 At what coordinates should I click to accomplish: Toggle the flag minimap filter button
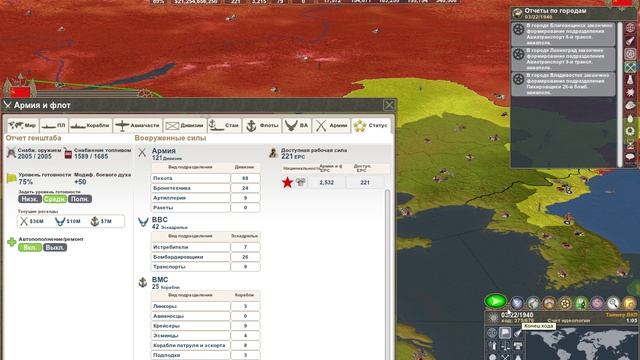point(505,333)
